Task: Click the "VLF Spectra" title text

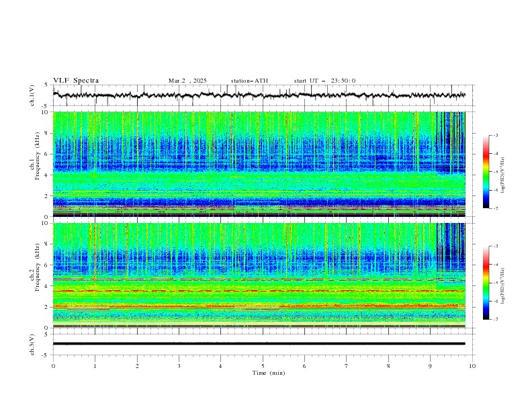Action: pyautogui.click(x=76, y=81)
